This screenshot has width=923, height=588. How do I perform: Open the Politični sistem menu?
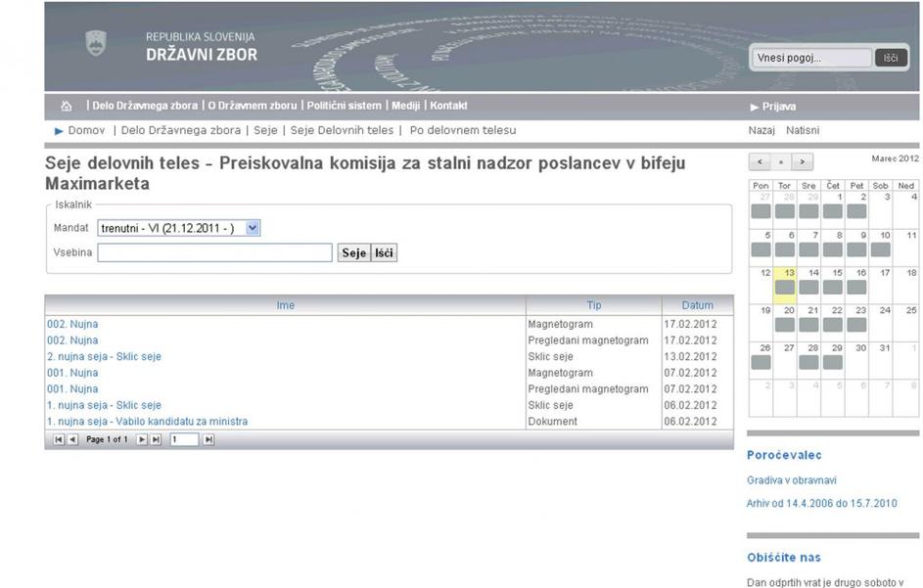[343, 106]
